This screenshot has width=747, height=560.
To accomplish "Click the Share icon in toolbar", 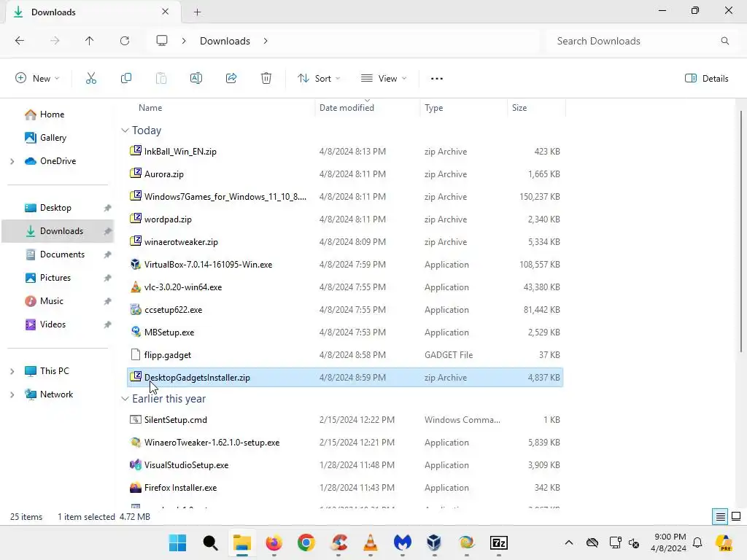I will coord(231,79).
